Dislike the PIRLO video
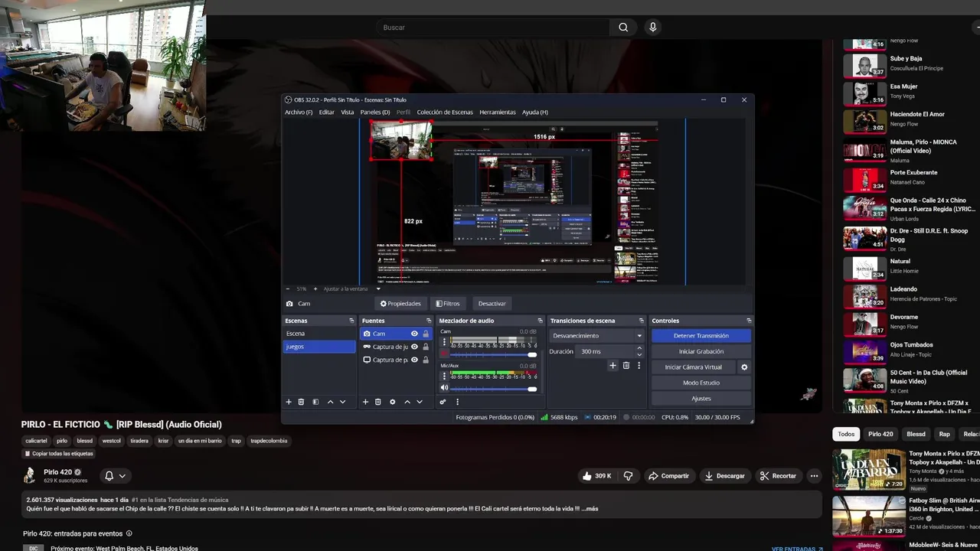 [628, 476]
